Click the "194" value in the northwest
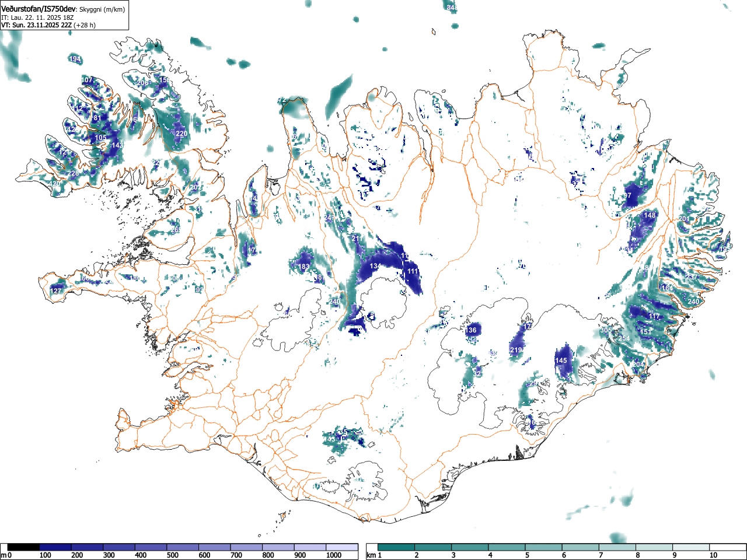This screenshot has width=747, height=560. pos(75,60)
